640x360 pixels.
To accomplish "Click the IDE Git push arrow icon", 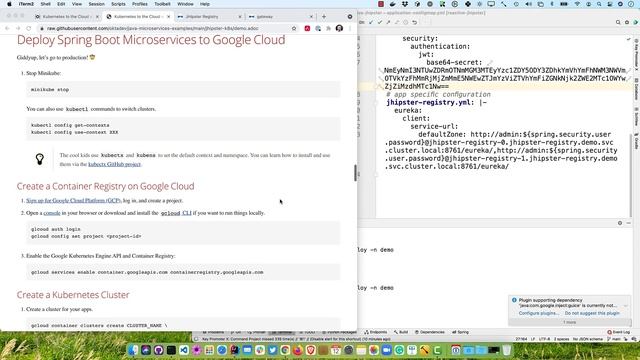I will coord(388,22).
